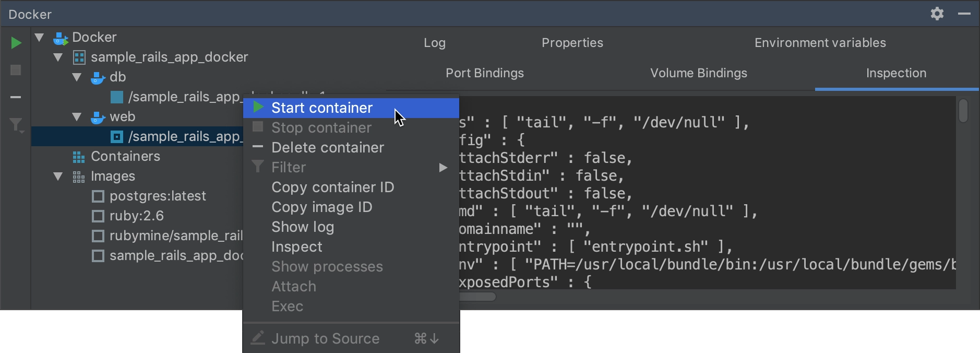This screenshot has height=353, width=980.
Task: Click the vertical scrollbar in Inspection panel
Action: [x=963, y=111]
